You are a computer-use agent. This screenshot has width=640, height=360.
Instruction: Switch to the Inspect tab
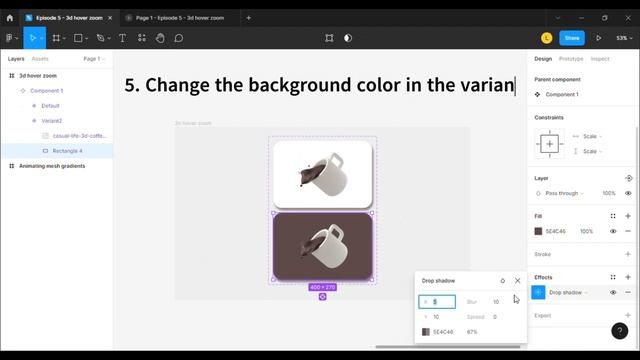[x=600, y=59]
